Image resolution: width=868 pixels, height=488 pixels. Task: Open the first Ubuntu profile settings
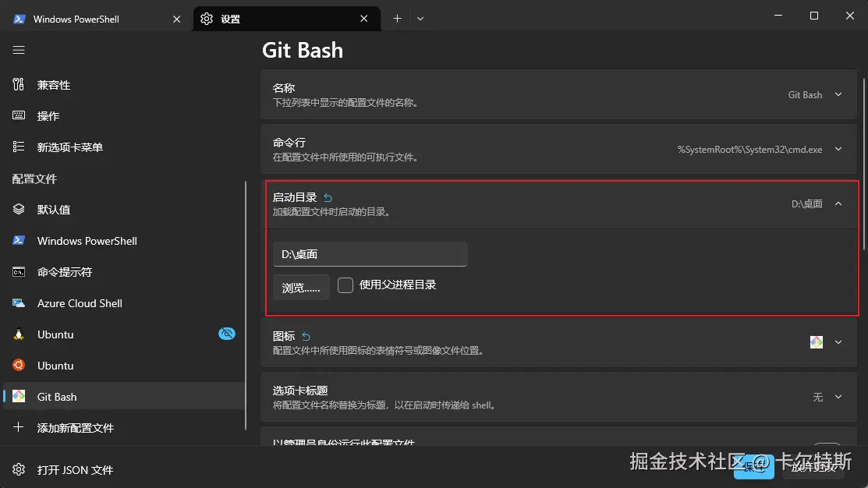tap(55, 334)
